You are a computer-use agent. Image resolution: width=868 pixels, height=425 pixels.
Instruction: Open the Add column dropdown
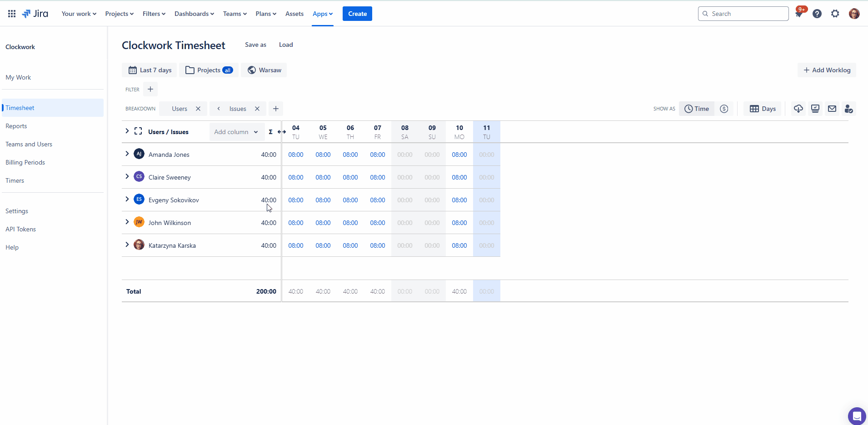(x=236, y=132)
